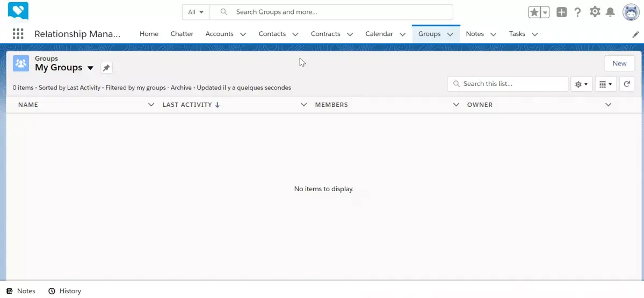The image size is (644, 298).
Task: Click Relationship Mana... app name
Action: pyautogui.click(x=78, y=34)
